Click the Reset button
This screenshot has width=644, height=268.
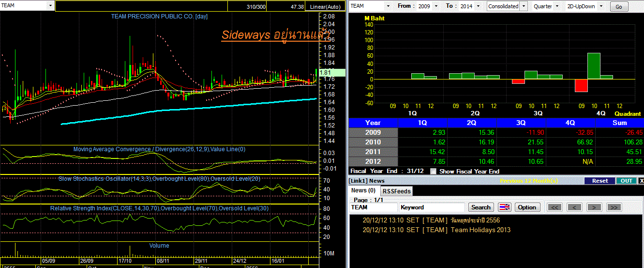[x=600, y=181]
